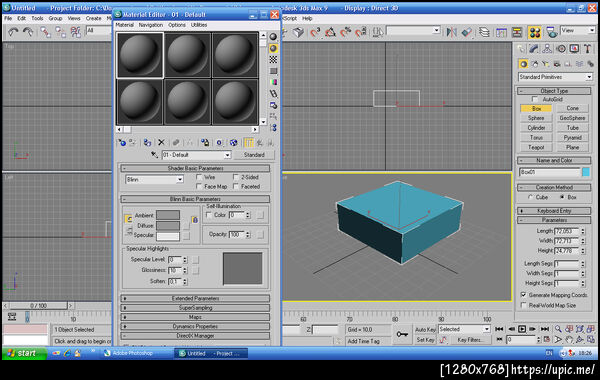
Task: Toggle the checkered Background icon in Material Editor
Action: pos(273,59)
